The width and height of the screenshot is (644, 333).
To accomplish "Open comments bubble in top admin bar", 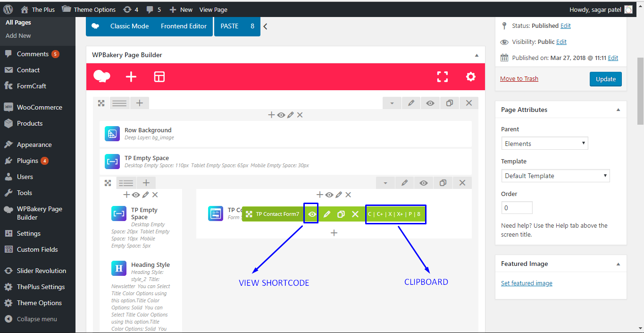I will click(x=153, y=9).
